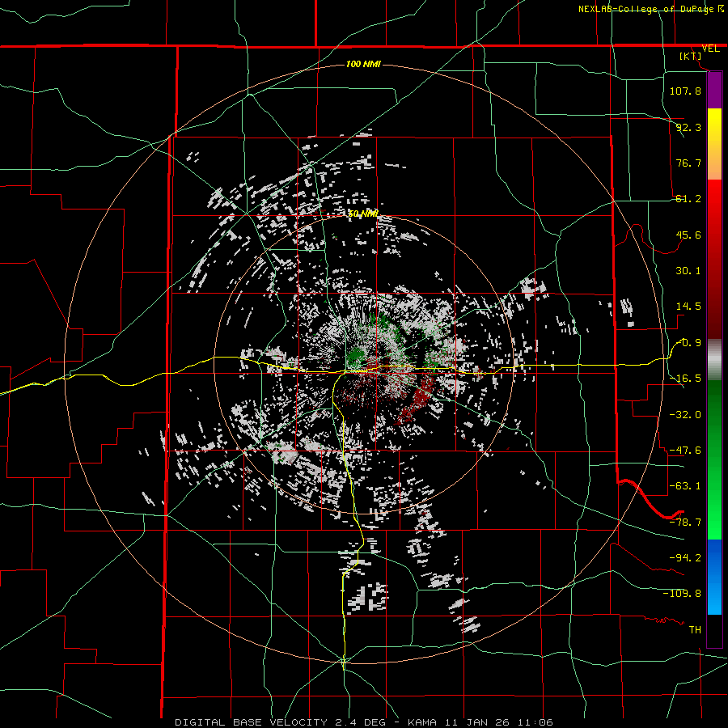Click the KAMA station identifier in caption
The height and width of the screenshot is (728, 728).
tap(422, 722)
